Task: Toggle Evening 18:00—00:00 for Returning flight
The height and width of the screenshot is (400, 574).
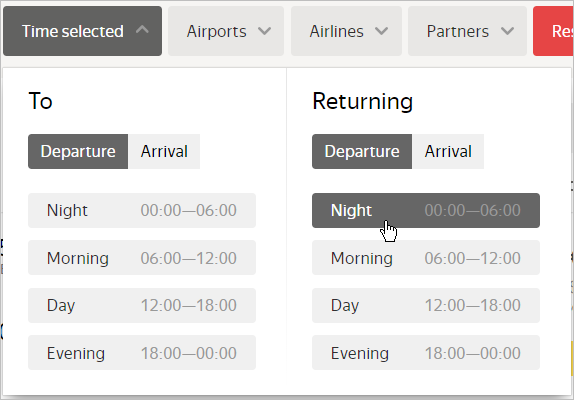Action: tap(426, 352)
